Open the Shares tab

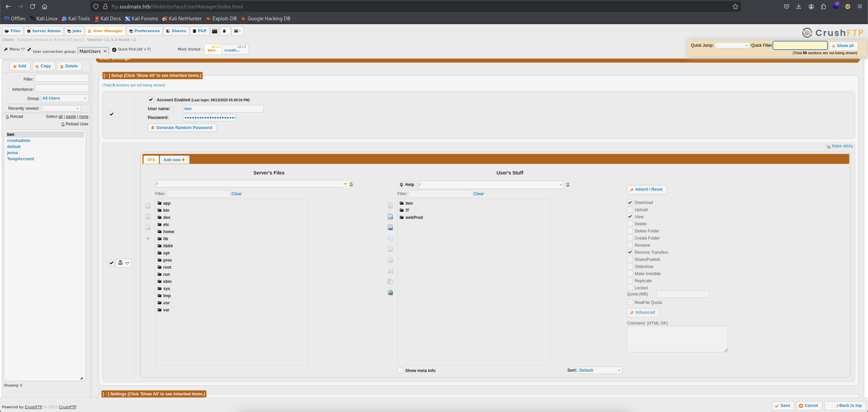pyautogui.click(x=176, y=31)
